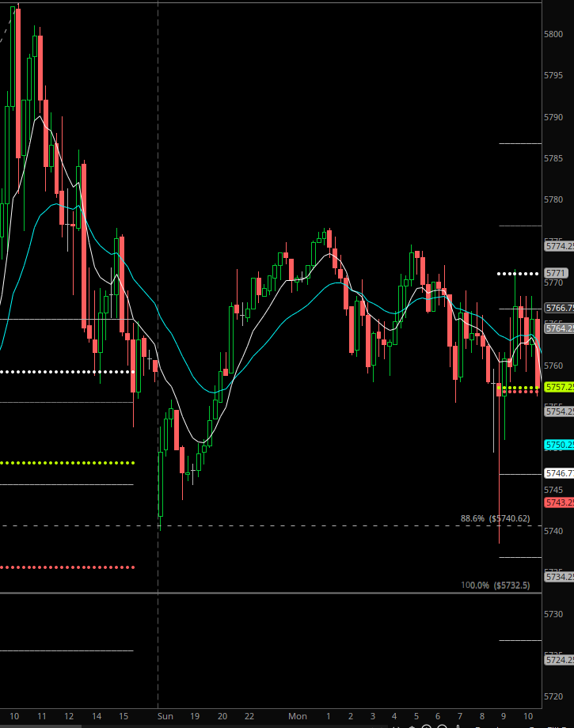Click the 5764.25 price label
The height and width of the screenshot is (728, 574).
coord(559,328)
